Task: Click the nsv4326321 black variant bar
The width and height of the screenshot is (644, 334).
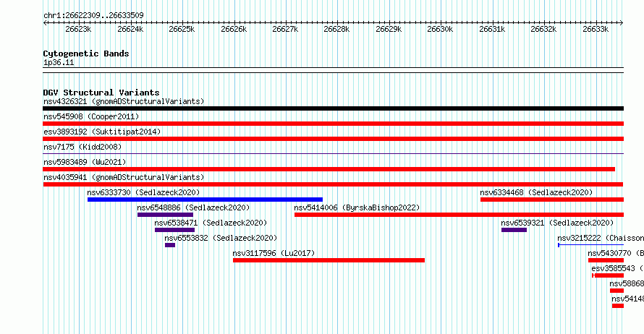Action: (x=333, y=108)
